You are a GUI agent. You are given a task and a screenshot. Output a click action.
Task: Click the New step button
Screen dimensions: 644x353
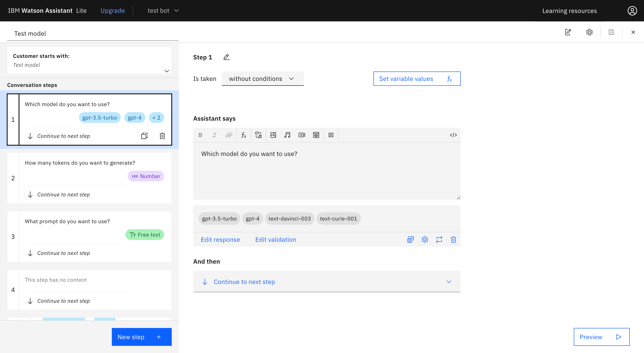142,337
